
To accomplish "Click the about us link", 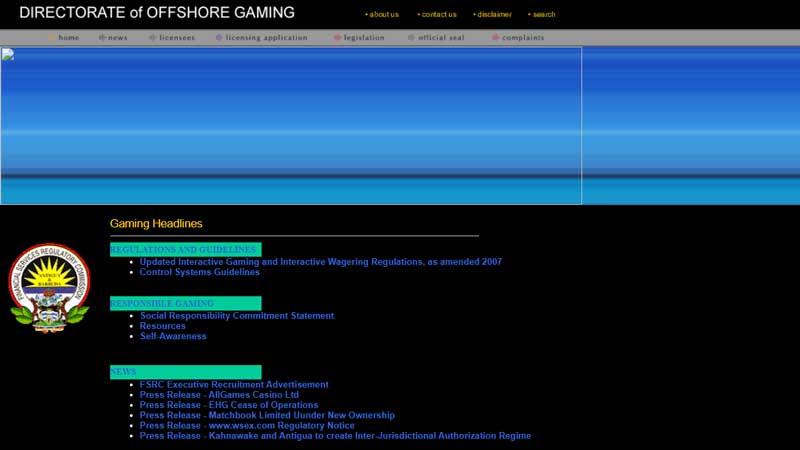I will (x=382, y=14).
